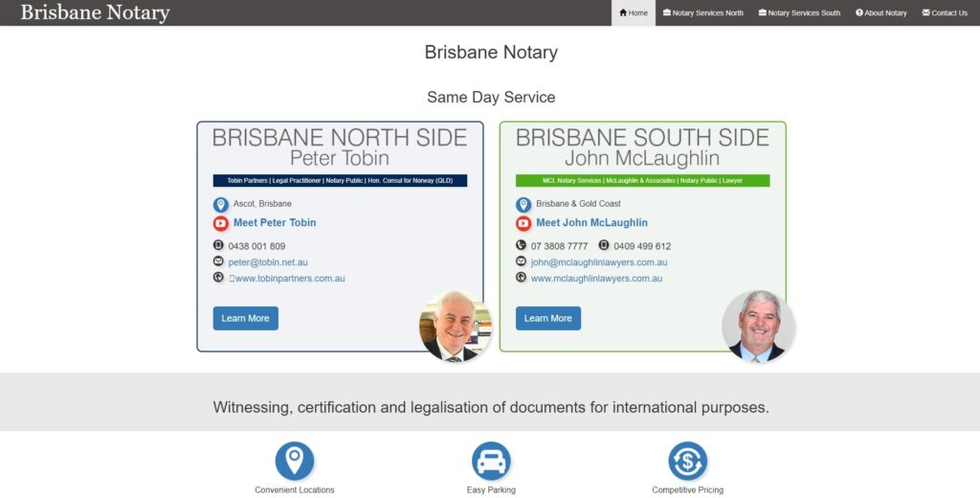Click web icon beside www.tobinpartners.com.au

pyautogui.click(x=218, y=277)
